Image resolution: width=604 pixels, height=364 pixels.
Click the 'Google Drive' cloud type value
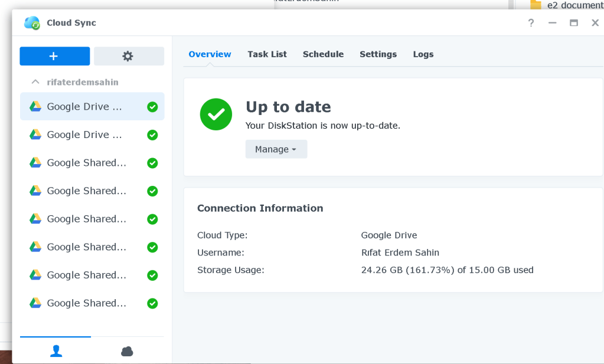[x=389, y=235]
